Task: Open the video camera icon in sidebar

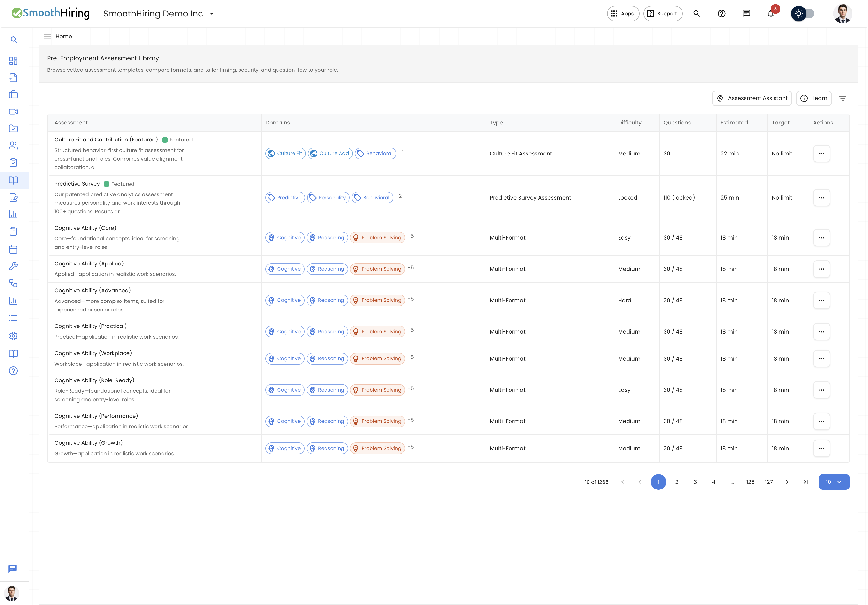Action: 13,112
